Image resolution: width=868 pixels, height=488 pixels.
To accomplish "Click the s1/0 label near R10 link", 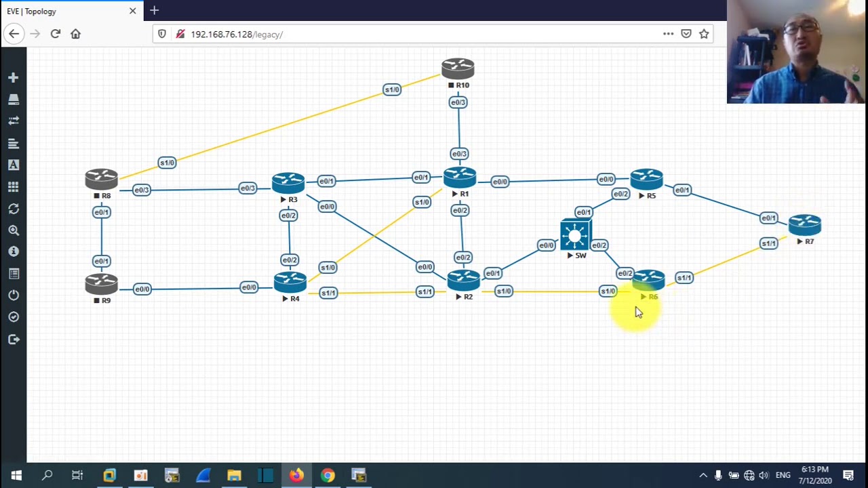I will [x=392, y=89].
